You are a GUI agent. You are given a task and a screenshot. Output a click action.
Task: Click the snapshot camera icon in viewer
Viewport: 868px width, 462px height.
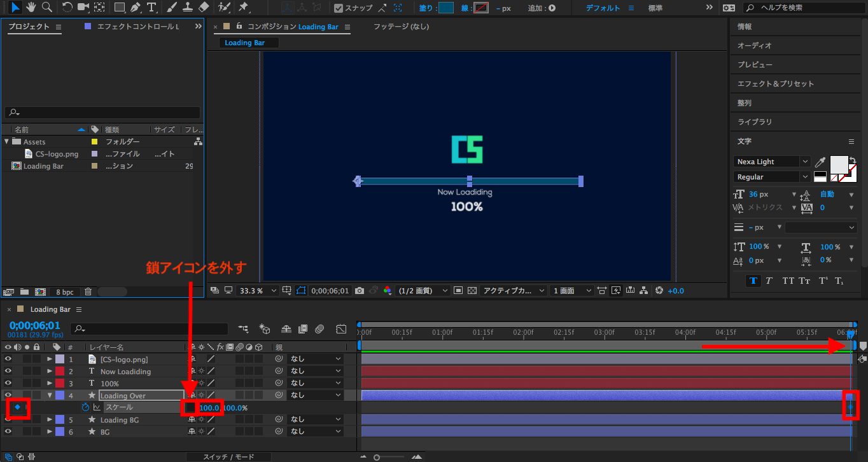pos(360,291)
